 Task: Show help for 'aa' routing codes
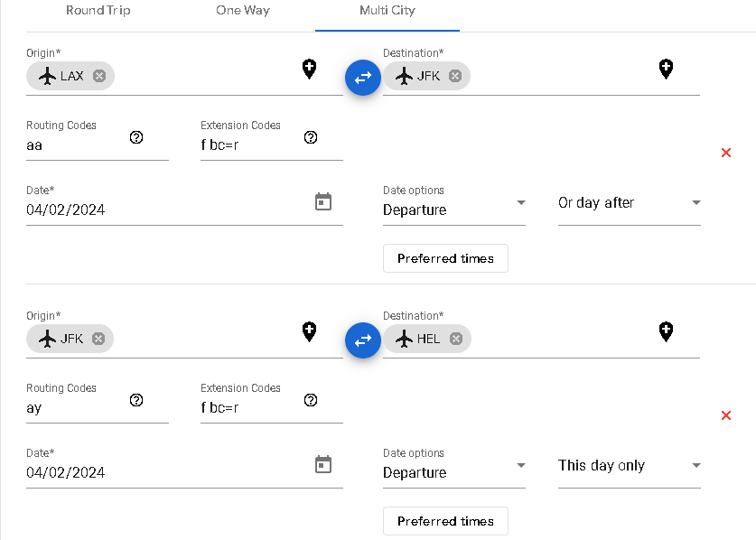click(136, 137)
